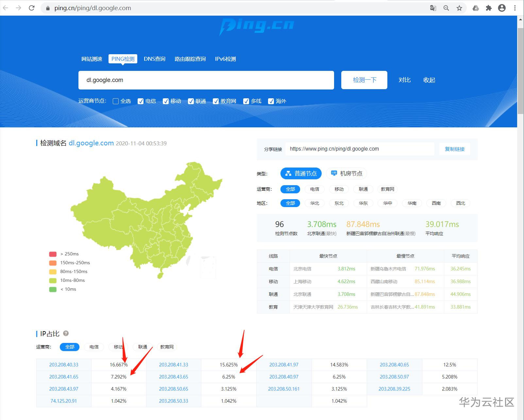524x420 pixels.
Task: Open the Chrome profile avatar
Action: click(502, 8)
